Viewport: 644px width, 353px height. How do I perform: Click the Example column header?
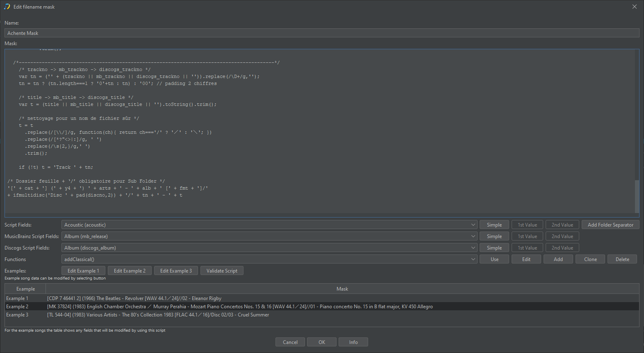tap(25, 289)
